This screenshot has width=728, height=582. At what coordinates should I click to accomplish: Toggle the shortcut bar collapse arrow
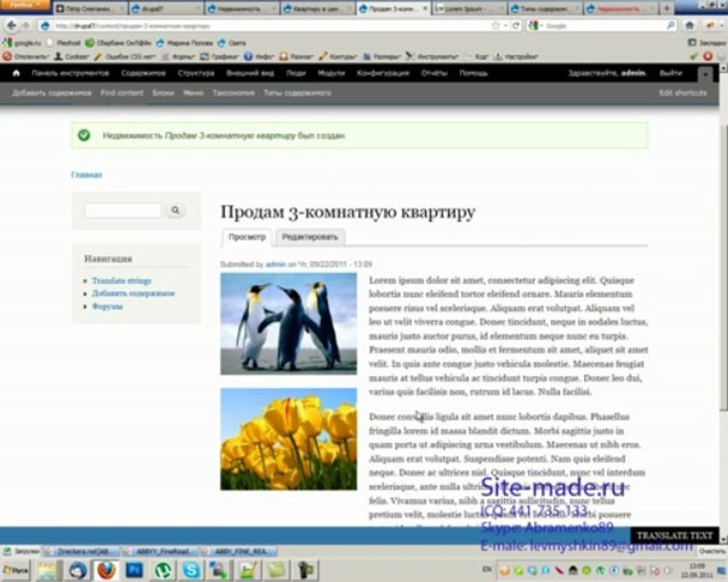[705, 74]
